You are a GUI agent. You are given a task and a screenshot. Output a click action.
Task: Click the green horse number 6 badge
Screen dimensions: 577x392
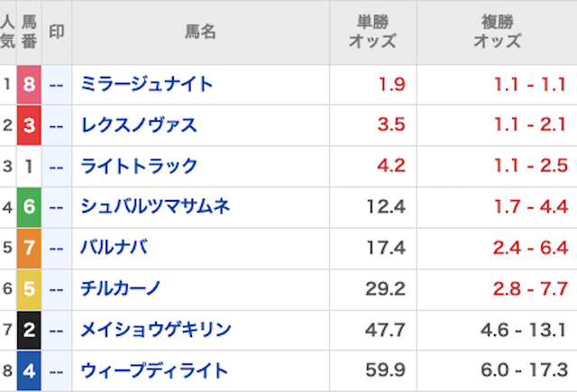point(29,207)
